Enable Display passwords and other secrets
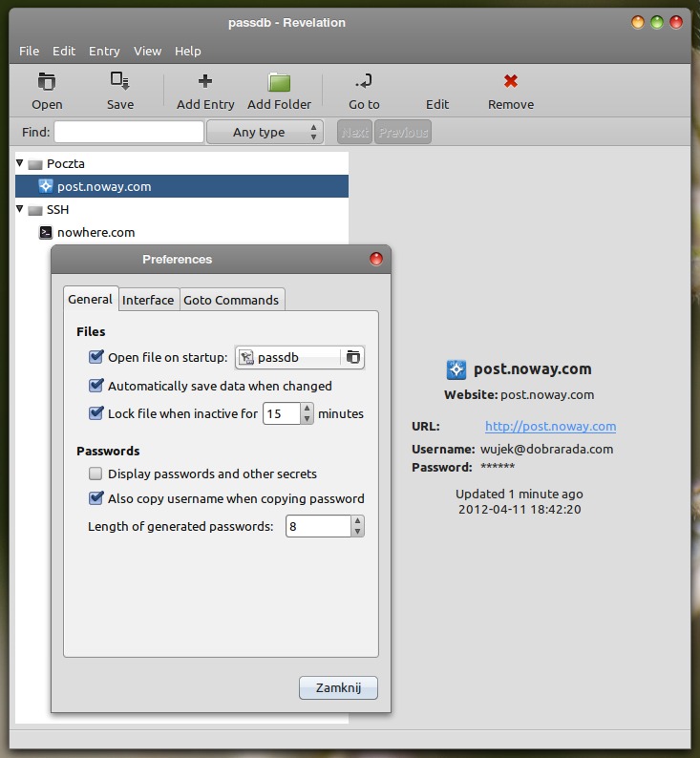 coord(95,474)
